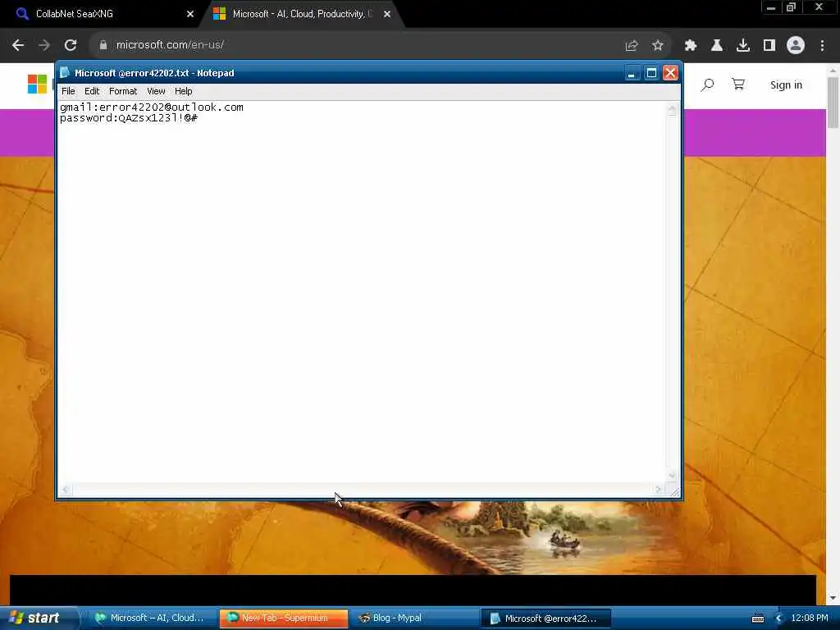Switch to Microsoft – AI, Cloud taskbar button

[150, 619]
